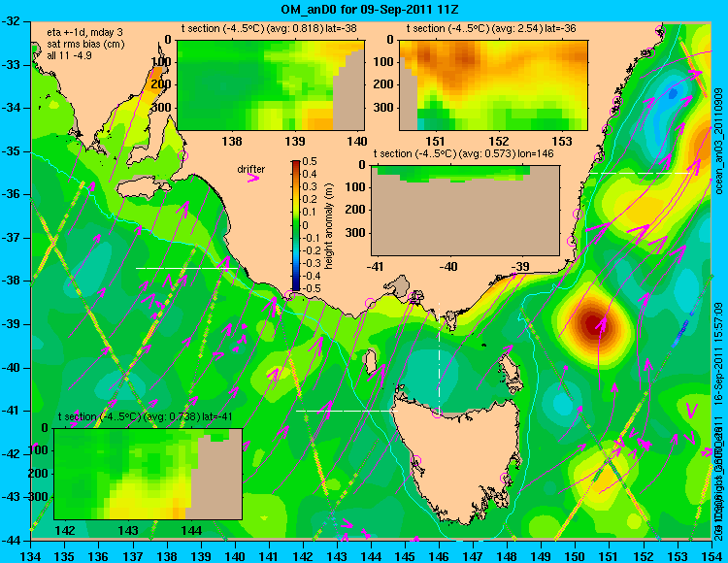
Task: Click the 'eta +-1d, mday 3' annotation
Action: click(84, 33)
